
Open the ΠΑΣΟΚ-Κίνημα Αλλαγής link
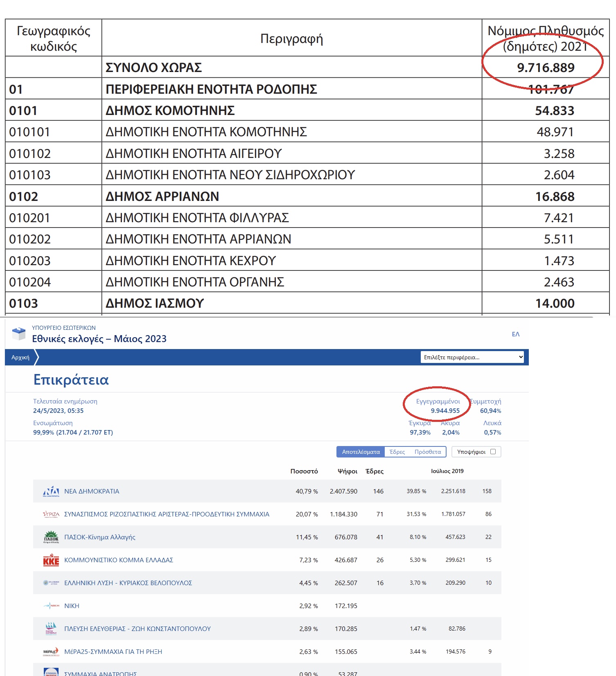coord(100,537)
